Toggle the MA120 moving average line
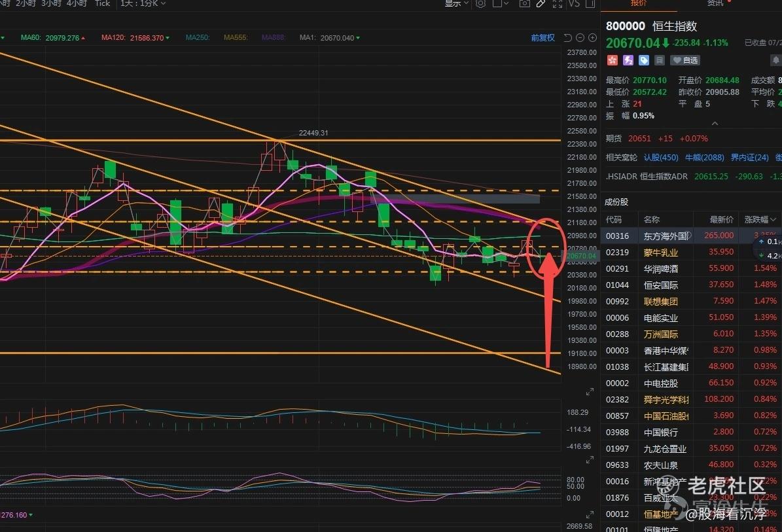The width and height of the screenshot is (782, 532). [135, 38]
